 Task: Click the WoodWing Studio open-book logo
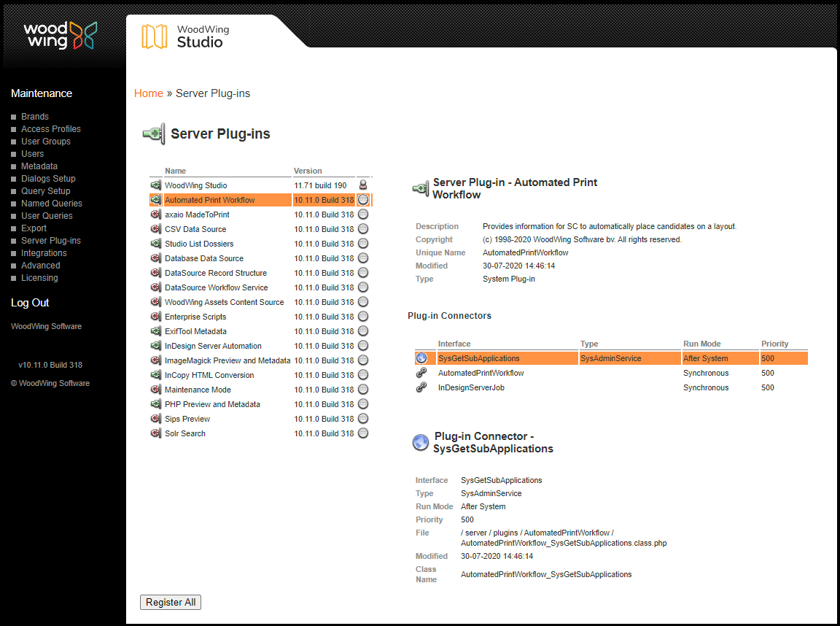point(155,36)
